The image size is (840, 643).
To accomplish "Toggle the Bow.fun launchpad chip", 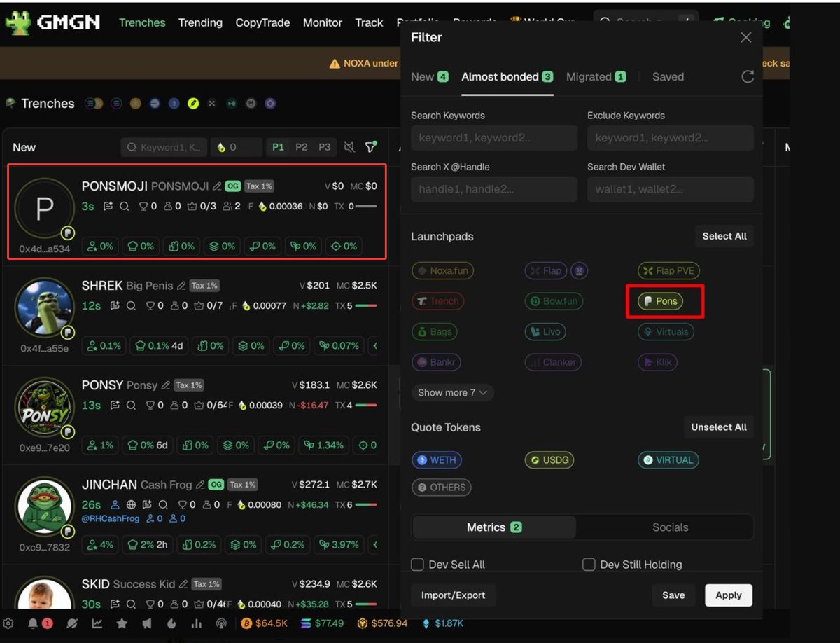I will point(554,301).
